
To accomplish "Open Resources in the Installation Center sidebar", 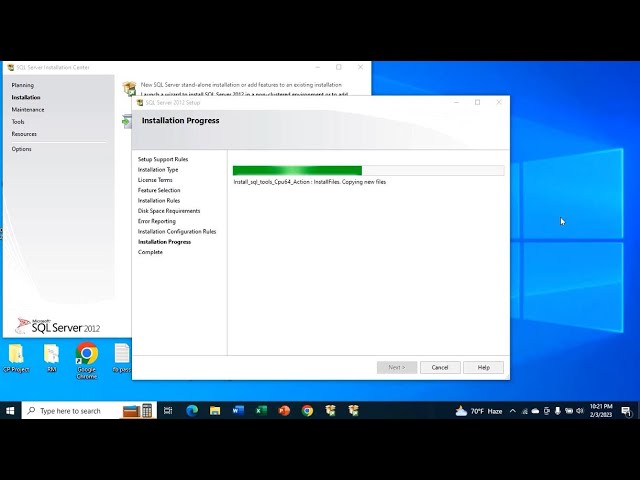I will [x=24, y=134].
